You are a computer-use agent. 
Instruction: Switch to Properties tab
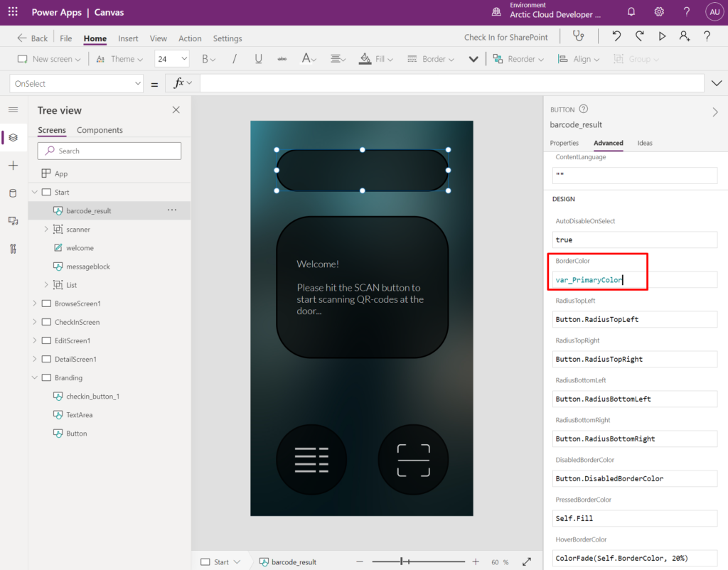coord(564,143)
